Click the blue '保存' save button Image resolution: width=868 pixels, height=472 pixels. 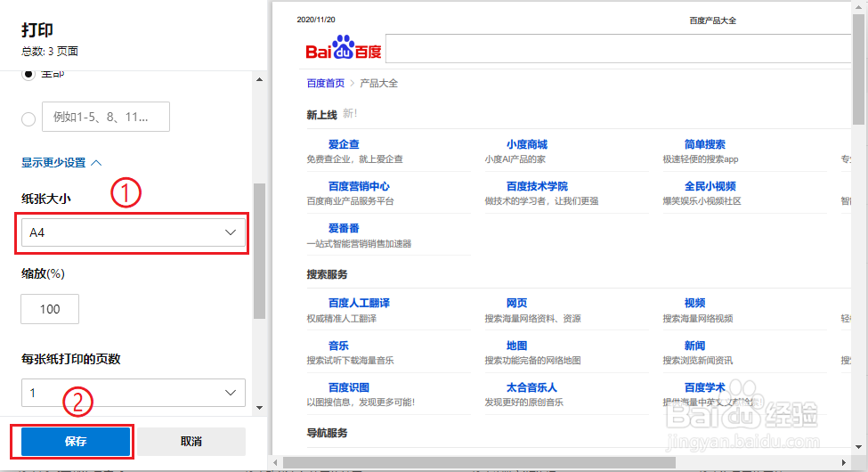[76, 442]
